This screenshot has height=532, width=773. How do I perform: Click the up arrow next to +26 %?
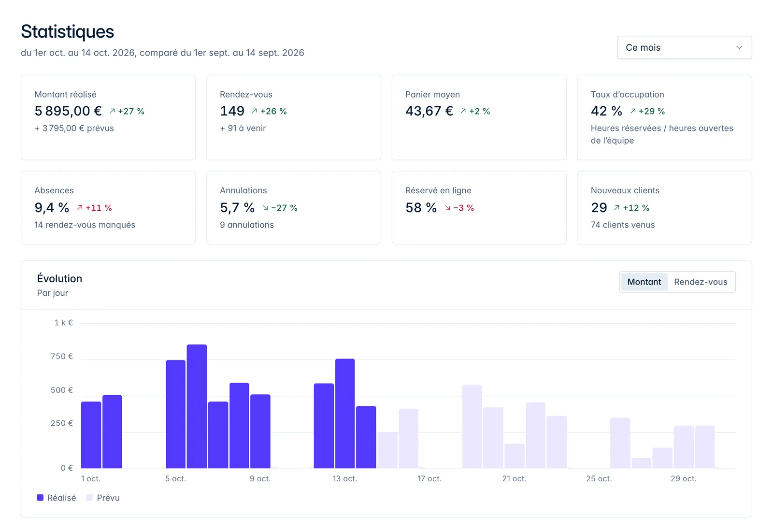click(254, 111)
